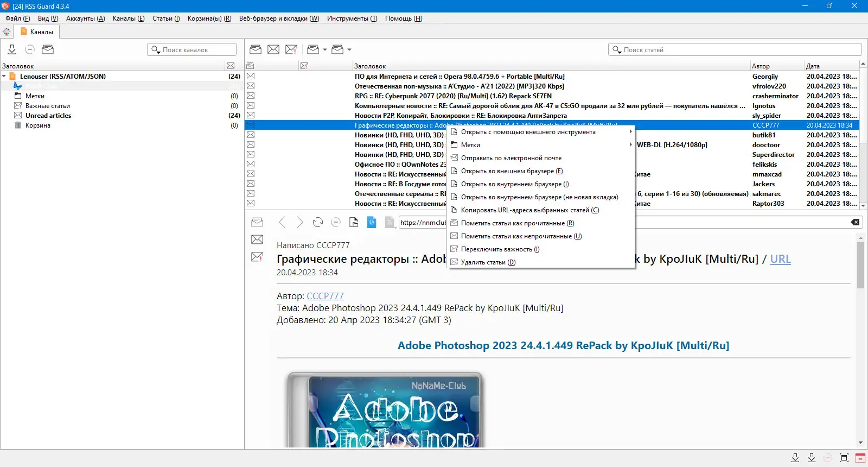This screenshot has height=467, width=868.
Task: Collapse the Lenouser (RSS/ATOM/JSON) account
Action: tap(4, 77)
